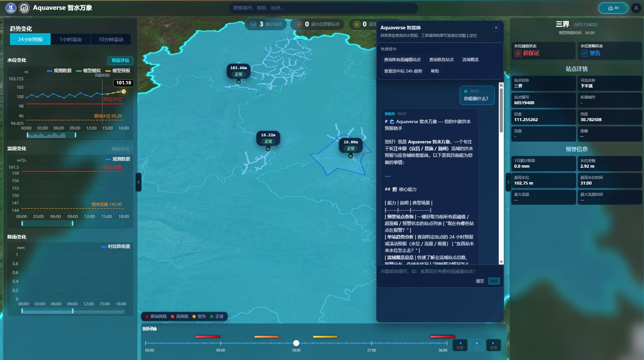Switch to the 10分钟滚动 tab
Viewport: 644px width, 360px height.
111,39
